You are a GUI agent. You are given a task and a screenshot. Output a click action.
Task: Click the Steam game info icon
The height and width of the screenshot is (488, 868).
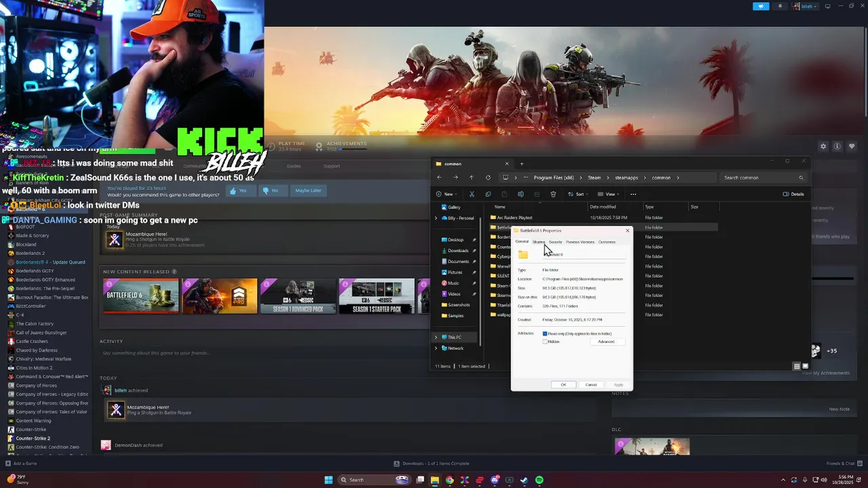coord(837,146)
